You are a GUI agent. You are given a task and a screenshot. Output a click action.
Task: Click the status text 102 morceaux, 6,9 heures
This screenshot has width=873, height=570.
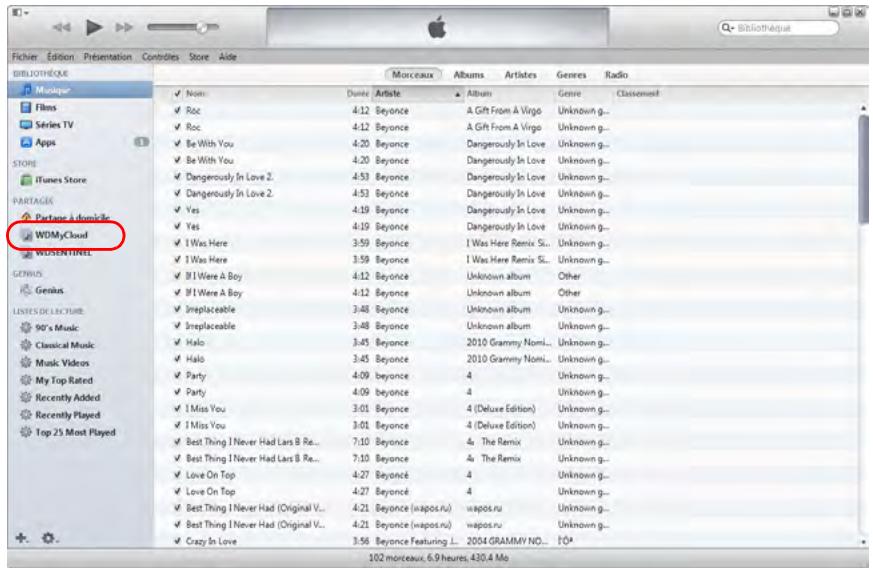click(438, 558)
